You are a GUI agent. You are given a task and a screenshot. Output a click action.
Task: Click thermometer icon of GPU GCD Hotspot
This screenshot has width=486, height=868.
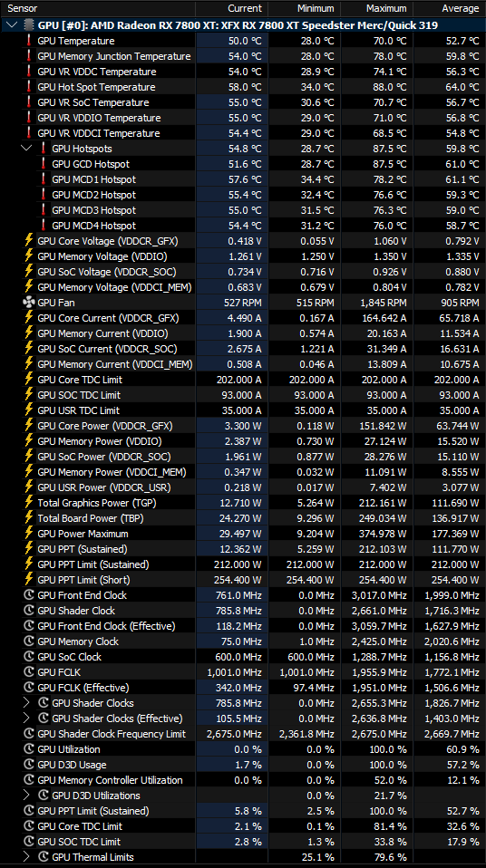tap(44, 164)
